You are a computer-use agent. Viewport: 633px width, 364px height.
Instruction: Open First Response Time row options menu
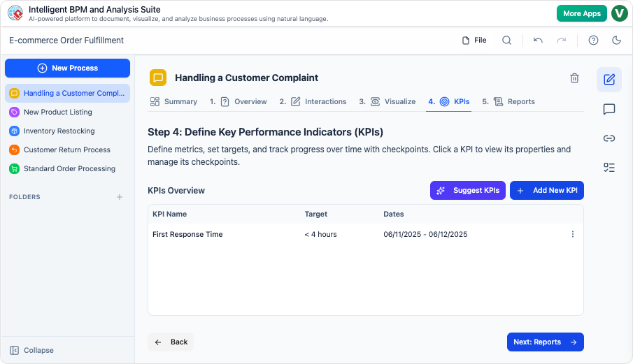[x=572, y=234]
